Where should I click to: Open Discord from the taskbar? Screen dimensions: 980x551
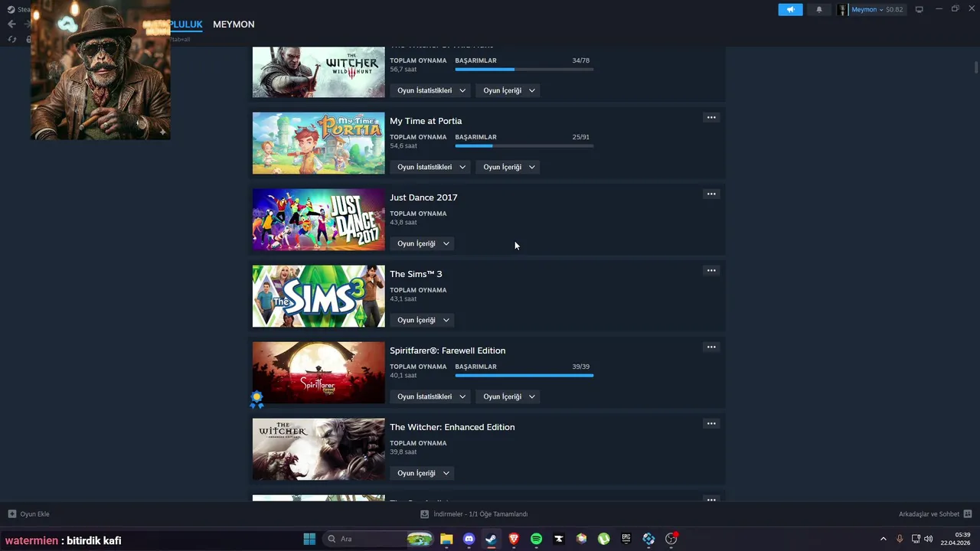tap(469, 539)
